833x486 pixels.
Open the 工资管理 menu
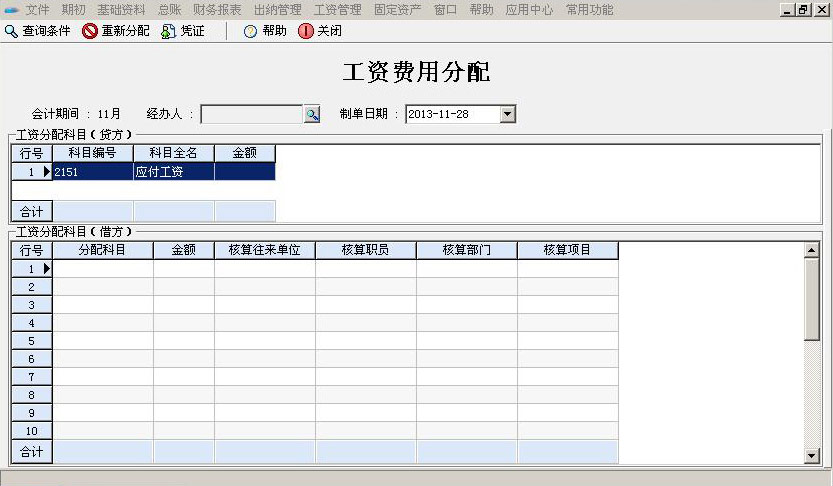tap(337, 9)
